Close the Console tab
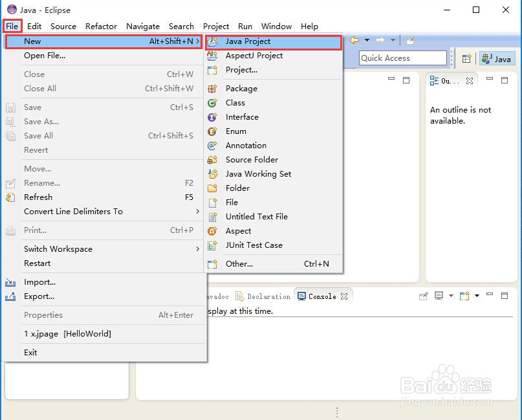 pos(344,296)
